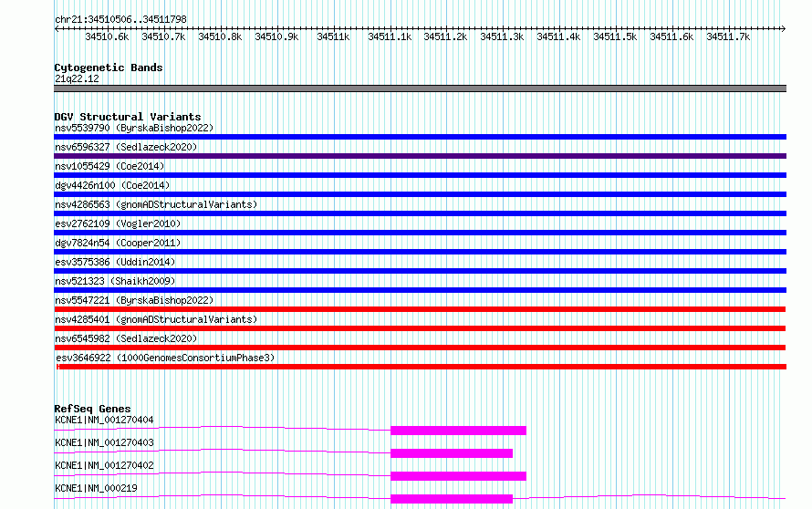Image resolution: width=812 pixels, height=509 pixels.
Task: Click the blue bar under nsv4286563
Action: [x=420, y=213]
